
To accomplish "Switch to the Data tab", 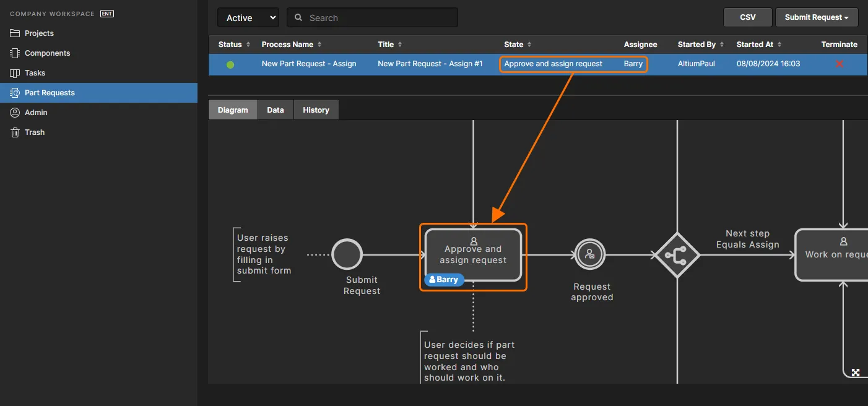I will [x=276, y=110].
